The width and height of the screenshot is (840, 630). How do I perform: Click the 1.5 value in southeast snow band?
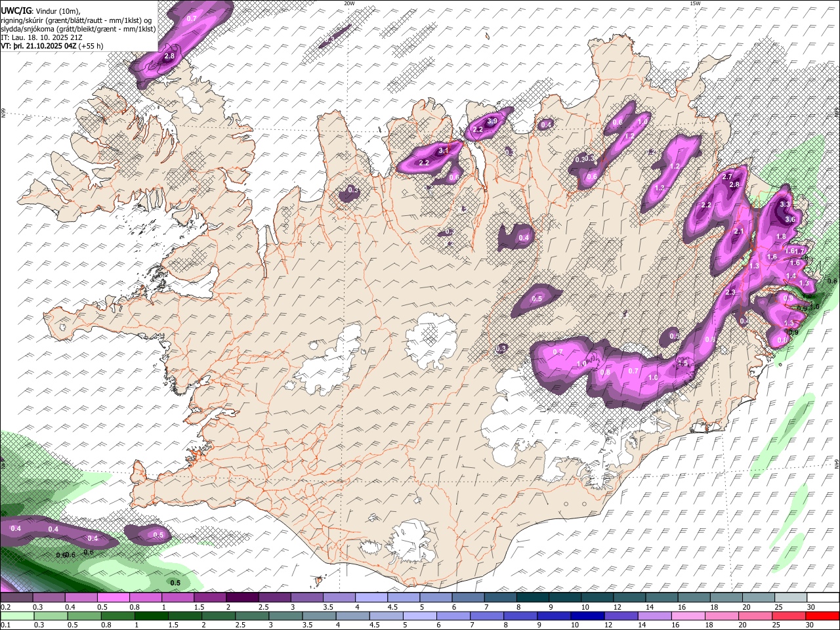pos(682,364)
